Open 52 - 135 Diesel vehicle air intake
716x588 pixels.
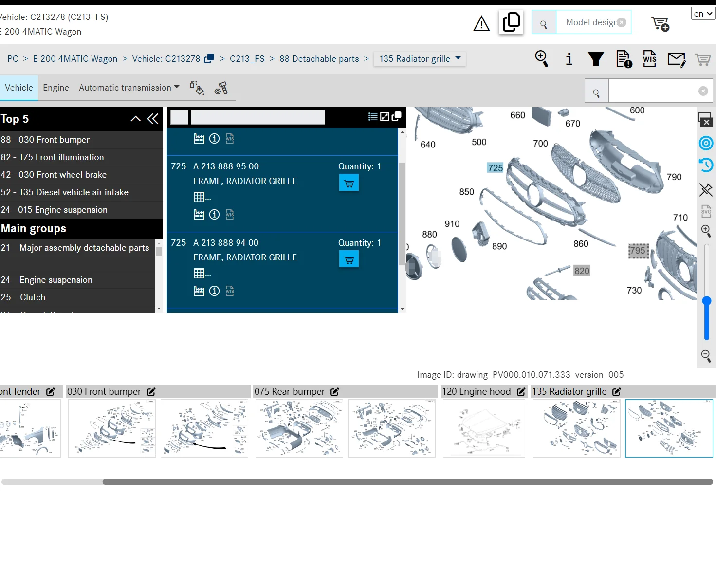coord(81,192)
